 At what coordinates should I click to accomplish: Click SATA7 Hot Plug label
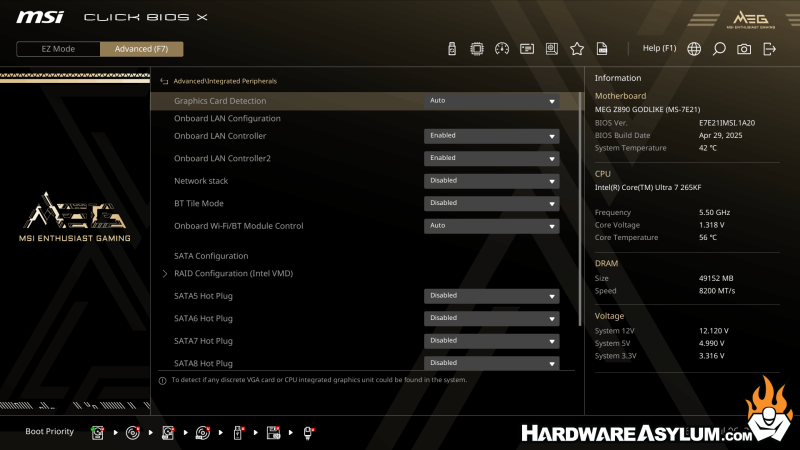(x=203, y=341)
